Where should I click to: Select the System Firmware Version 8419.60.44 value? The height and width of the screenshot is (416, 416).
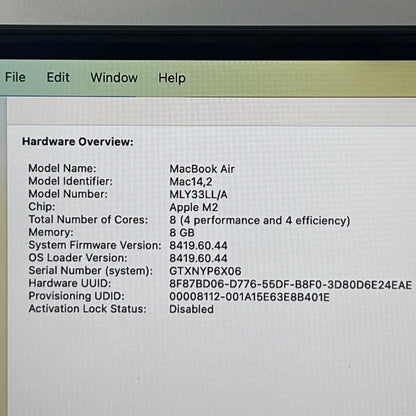click(198, 246)
